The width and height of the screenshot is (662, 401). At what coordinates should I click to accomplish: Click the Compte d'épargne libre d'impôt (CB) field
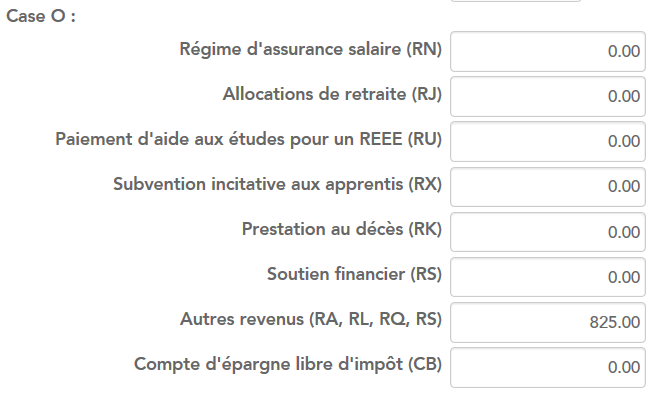point(547,366)
